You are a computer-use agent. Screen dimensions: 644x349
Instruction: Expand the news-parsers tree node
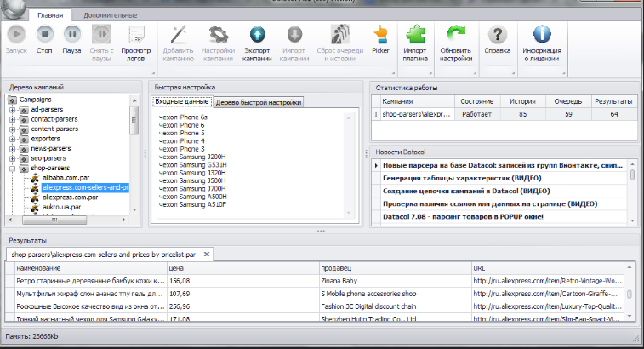click(12, 149)
